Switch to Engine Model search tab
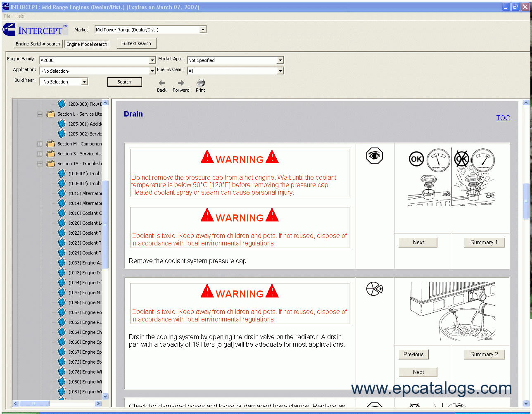 click(x=87, y=44)
